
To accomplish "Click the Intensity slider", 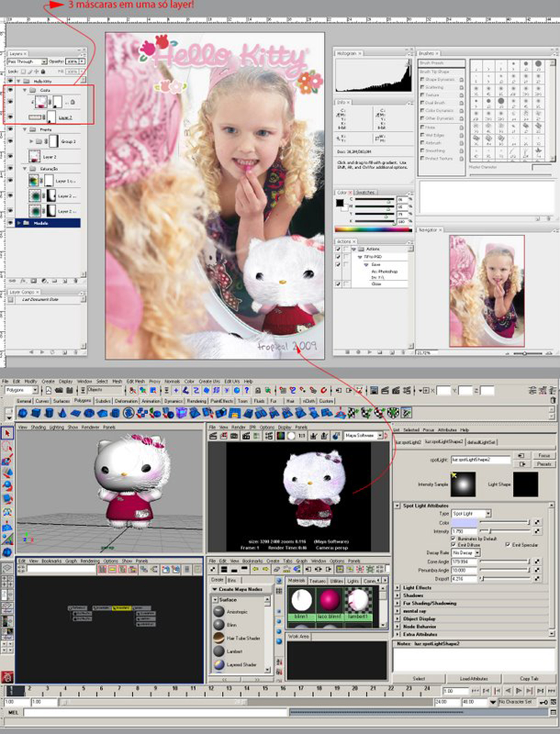I will click(505, 531).
